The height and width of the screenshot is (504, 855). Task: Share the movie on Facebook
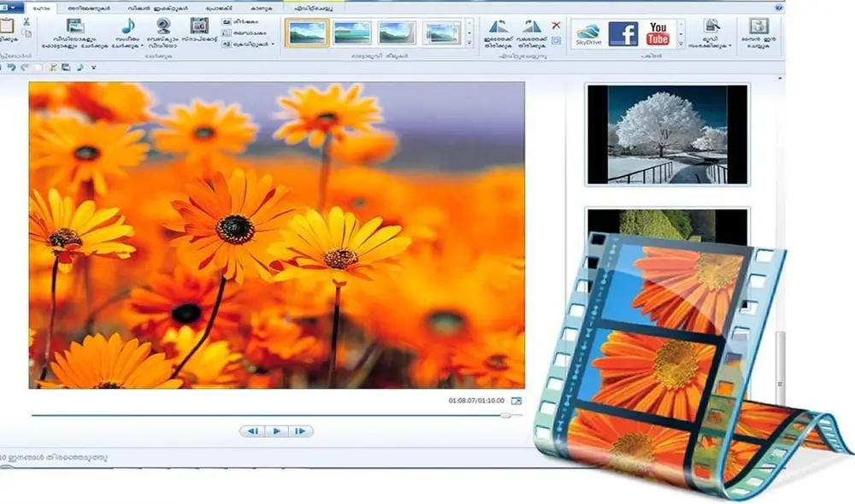tap(624, 34)
